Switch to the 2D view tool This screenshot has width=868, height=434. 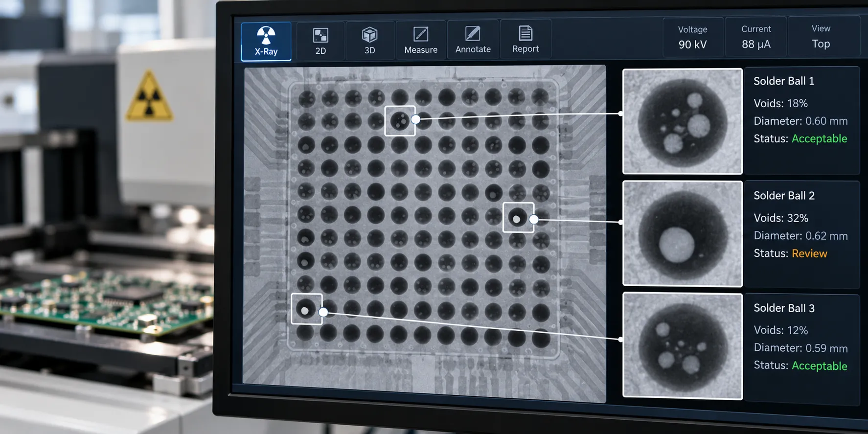pos(320,41)
